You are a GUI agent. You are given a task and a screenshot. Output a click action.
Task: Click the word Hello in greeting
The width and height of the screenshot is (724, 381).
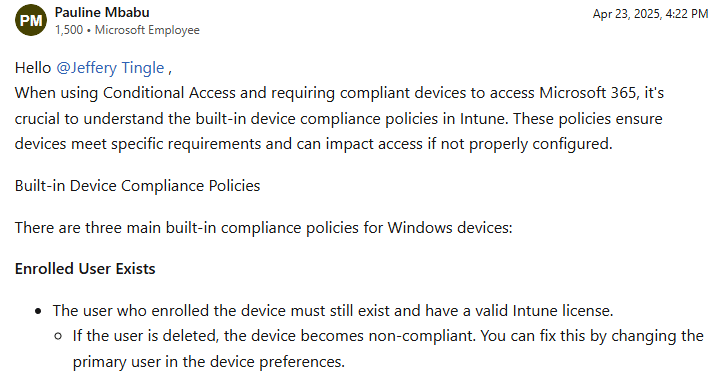33,68
